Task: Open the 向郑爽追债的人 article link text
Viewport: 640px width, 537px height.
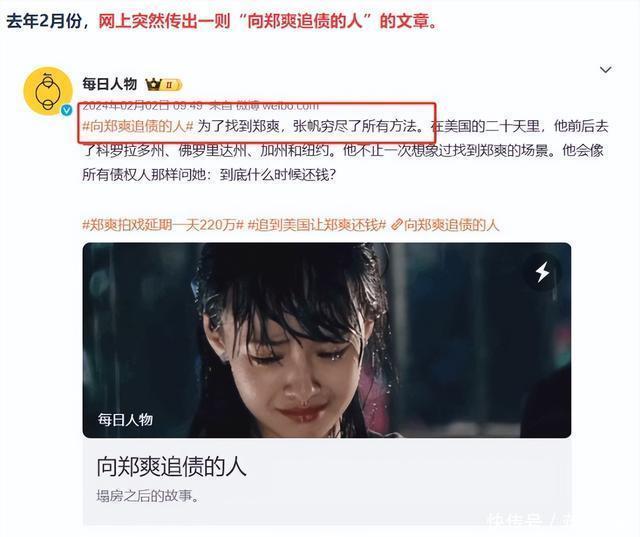Action: 451,225
